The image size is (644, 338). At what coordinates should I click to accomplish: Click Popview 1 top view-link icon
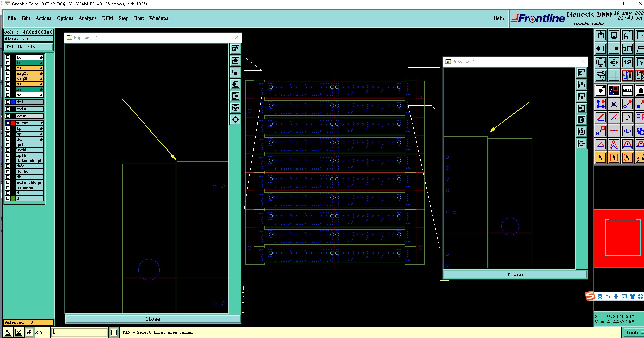click(582, 73)
